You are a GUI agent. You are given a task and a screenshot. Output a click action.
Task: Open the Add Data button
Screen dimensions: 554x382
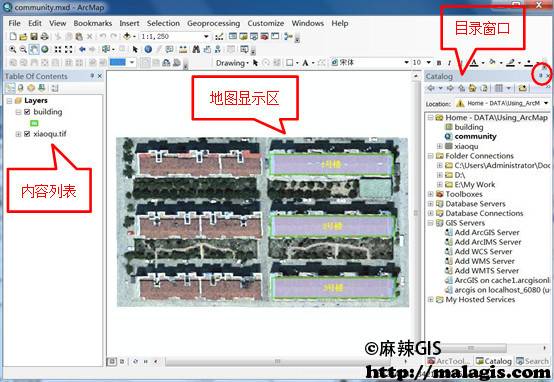[127, 36]
